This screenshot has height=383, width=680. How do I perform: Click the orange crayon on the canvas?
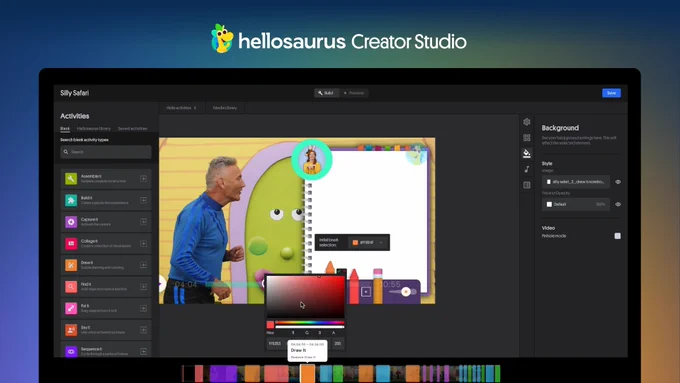coord(330,267)
